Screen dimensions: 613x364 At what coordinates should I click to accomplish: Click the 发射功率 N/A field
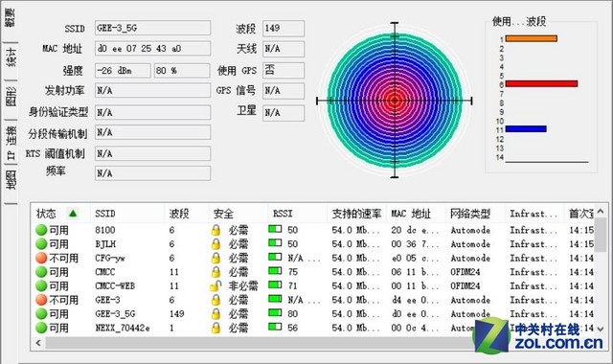[152, 90]
